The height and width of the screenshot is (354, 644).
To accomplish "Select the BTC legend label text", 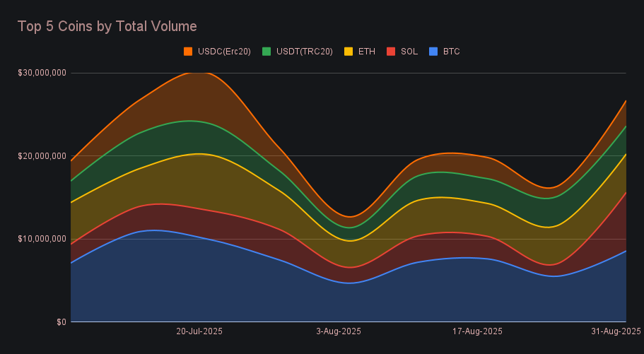I will (451, 52).
